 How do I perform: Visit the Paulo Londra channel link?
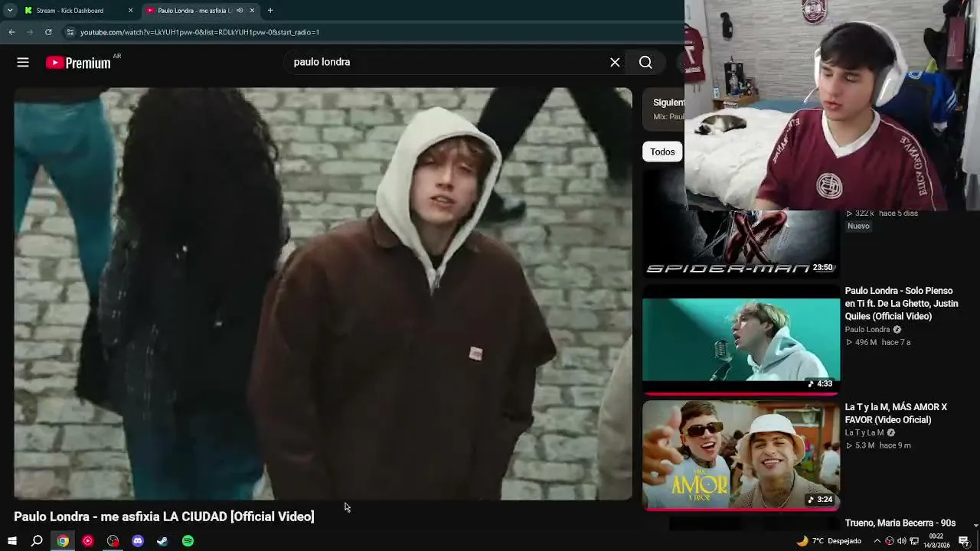click(x=867, y=330)
